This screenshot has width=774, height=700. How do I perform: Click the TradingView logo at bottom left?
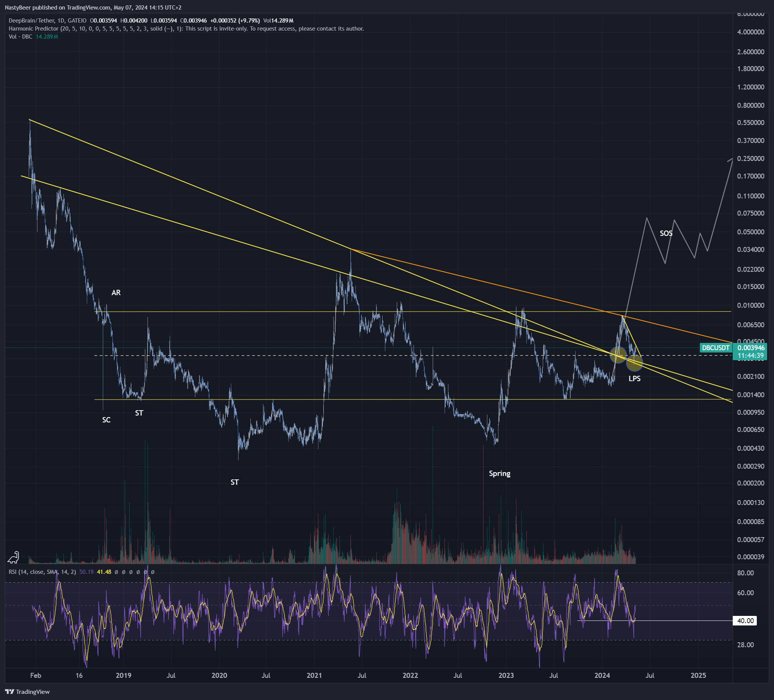pos(27,692)
